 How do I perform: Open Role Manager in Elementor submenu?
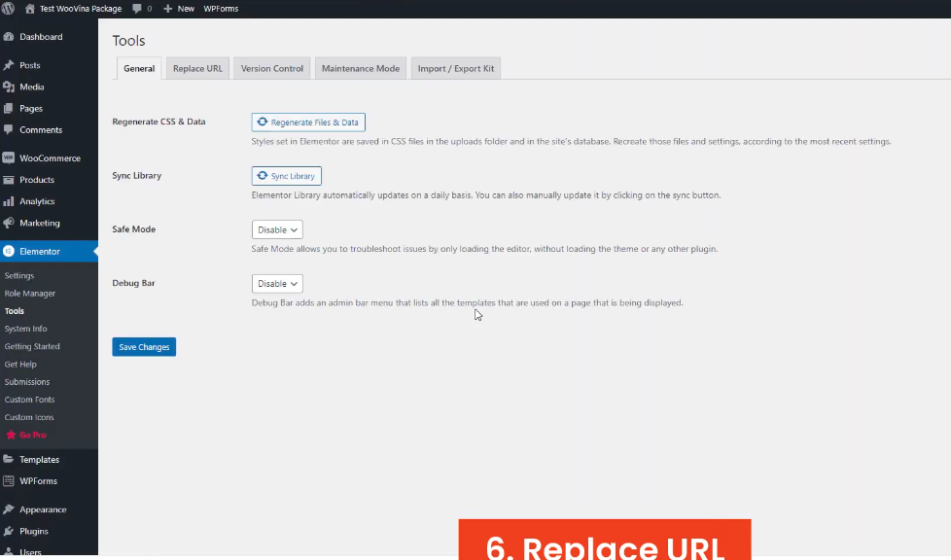(30, 294)
